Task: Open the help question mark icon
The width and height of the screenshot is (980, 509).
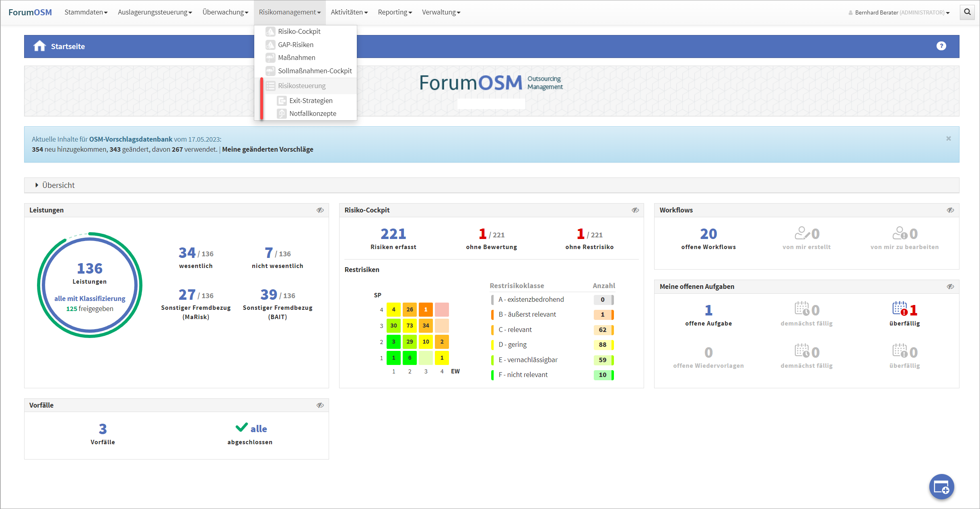Action: coord(941,46)
